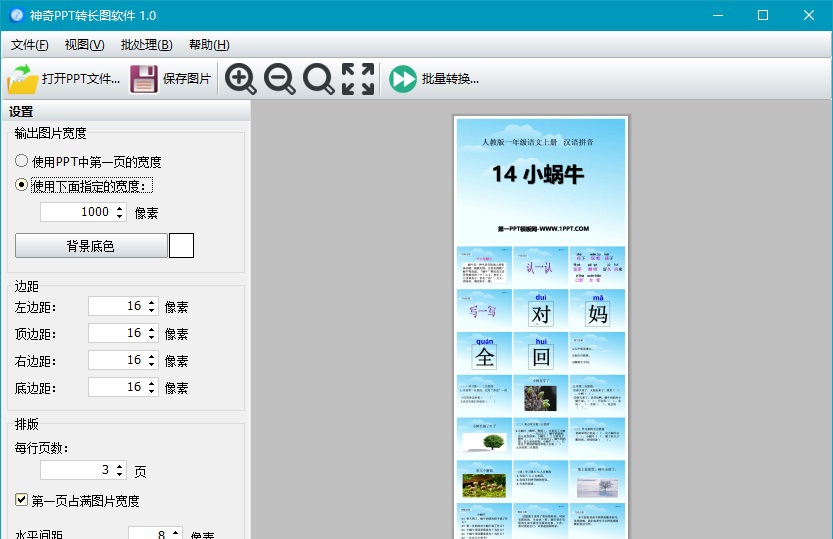Increase left margin with up arrow

(152, 303)
